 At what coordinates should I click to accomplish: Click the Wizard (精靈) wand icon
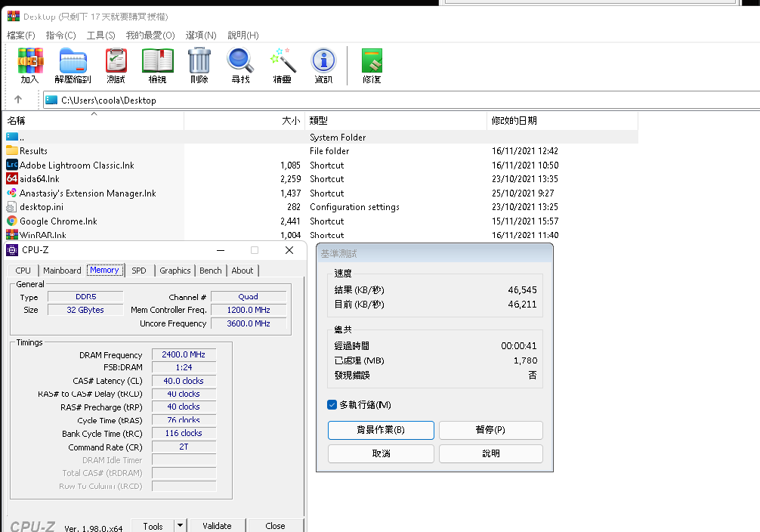point(283,60)
